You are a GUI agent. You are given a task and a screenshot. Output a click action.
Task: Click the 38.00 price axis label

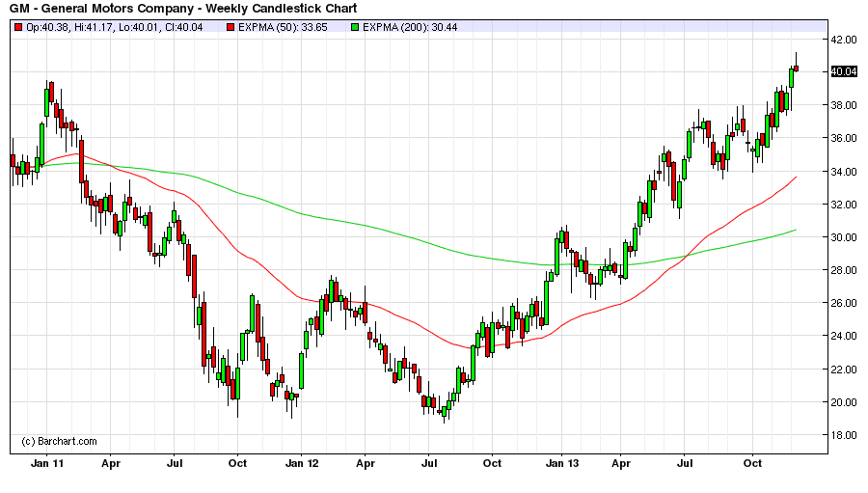point(844,105)
